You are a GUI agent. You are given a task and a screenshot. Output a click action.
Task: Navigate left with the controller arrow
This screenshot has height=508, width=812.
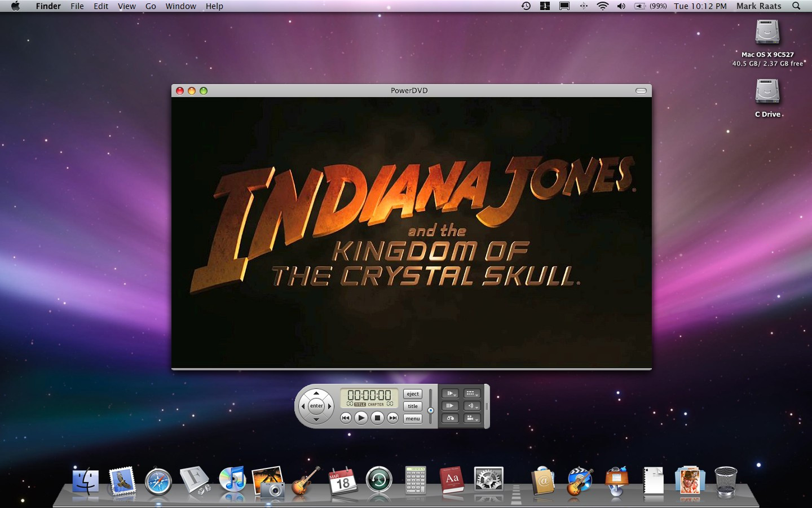[303, 406]
